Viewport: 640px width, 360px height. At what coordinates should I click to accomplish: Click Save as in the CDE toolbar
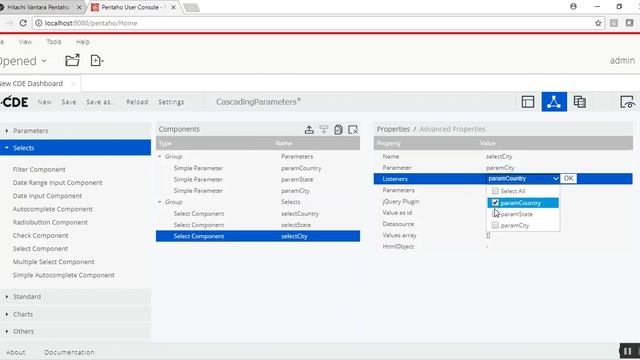click(x=99, y=102)
